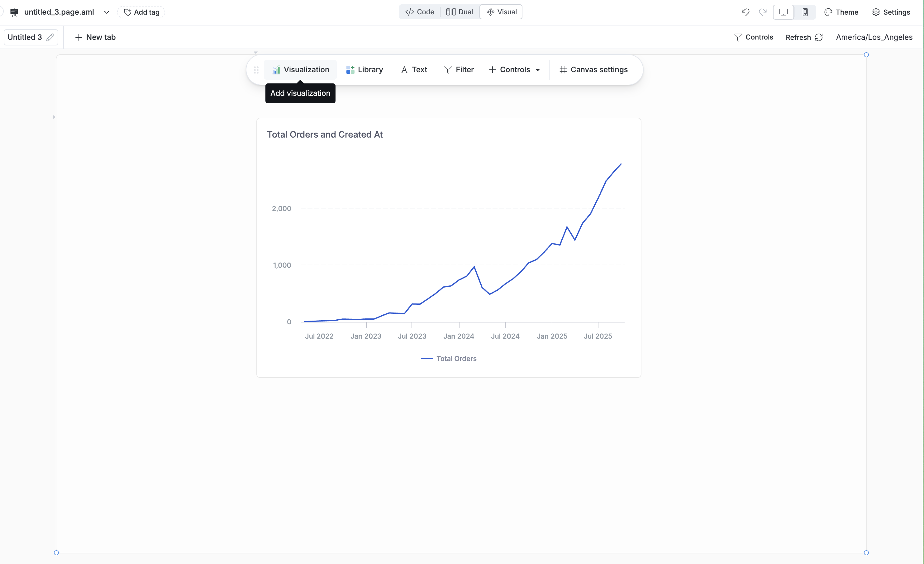Switch to Dual view tab
The image size is (924, 564).
(460, 12)
